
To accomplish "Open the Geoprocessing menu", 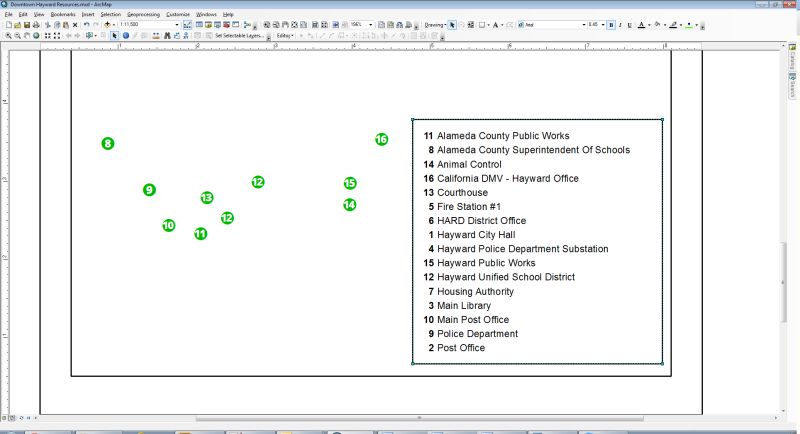I will point(143,14).
